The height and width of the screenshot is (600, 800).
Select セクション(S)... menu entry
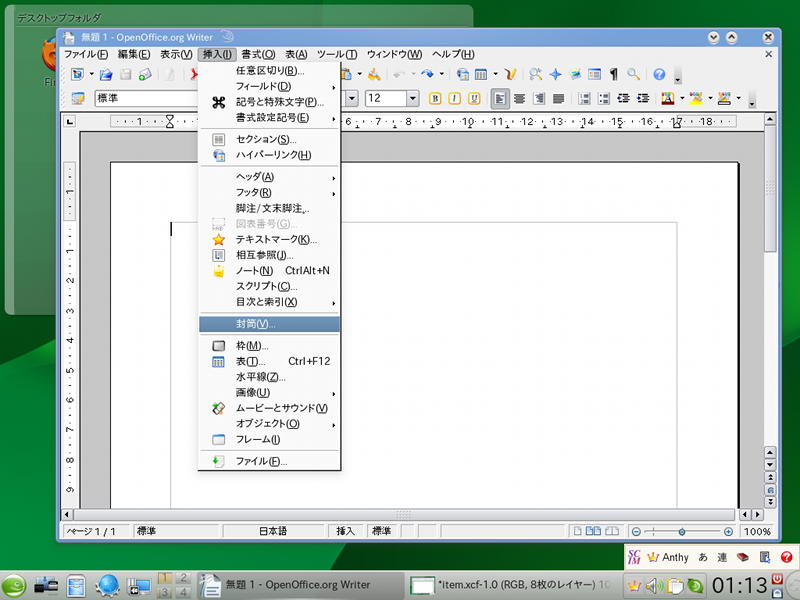tap(269, 139)
